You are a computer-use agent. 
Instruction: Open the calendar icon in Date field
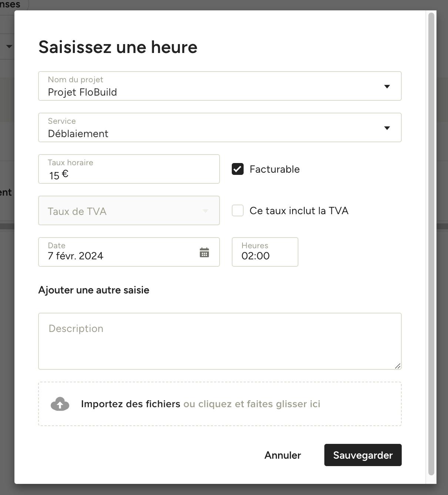[204, 252]
